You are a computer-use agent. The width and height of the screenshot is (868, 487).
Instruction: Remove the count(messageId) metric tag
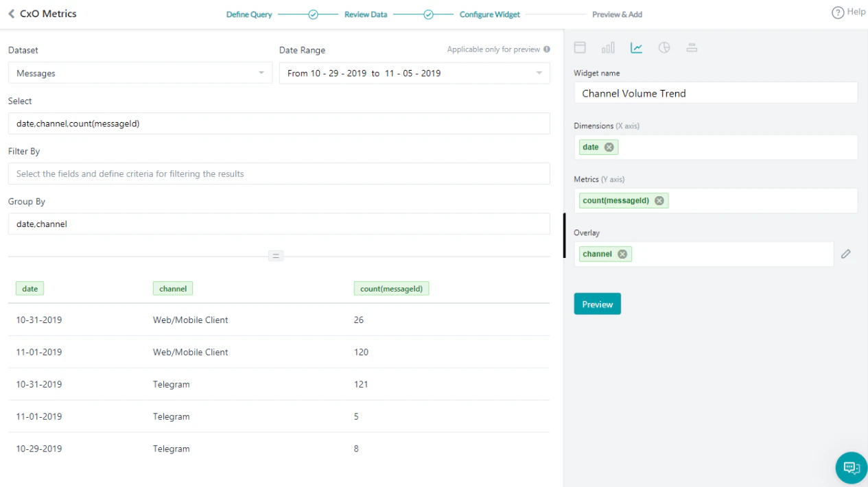click(659, 200)
